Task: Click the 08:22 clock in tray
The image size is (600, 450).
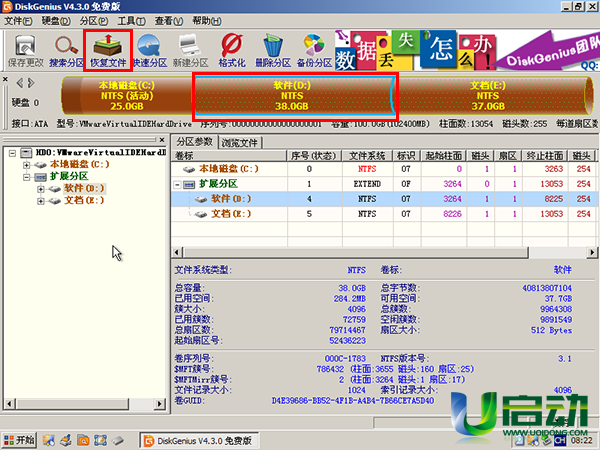Action: 582,441
